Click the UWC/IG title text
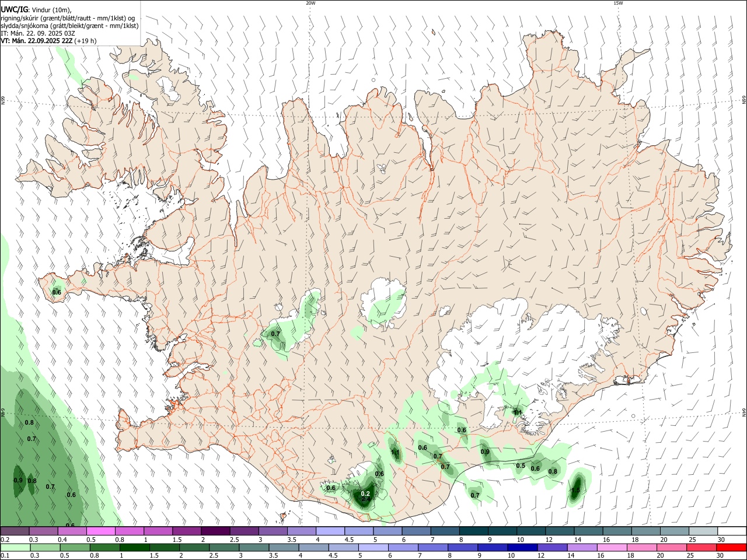Image resolution: width=747 pixels, height=560 pixels. click(x=13, y=9)
